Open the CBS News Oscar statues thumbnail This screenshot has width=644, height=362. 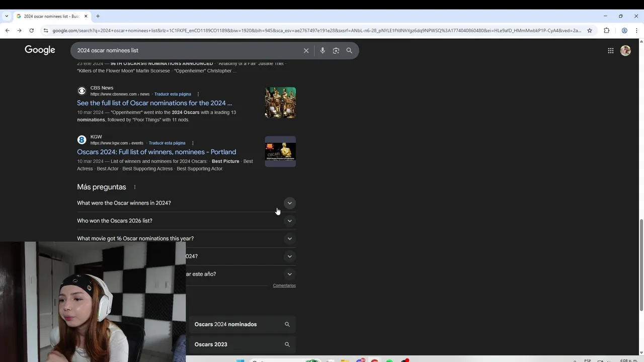pos(280,103)
